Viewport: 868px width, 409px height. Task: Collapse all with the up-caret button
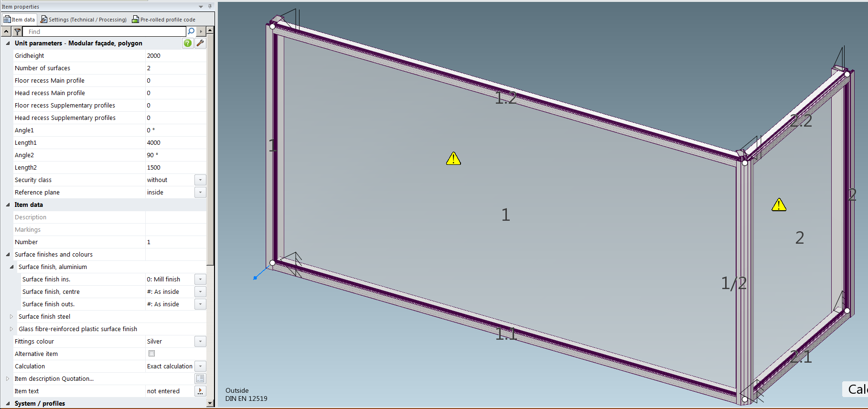(6, 32)
